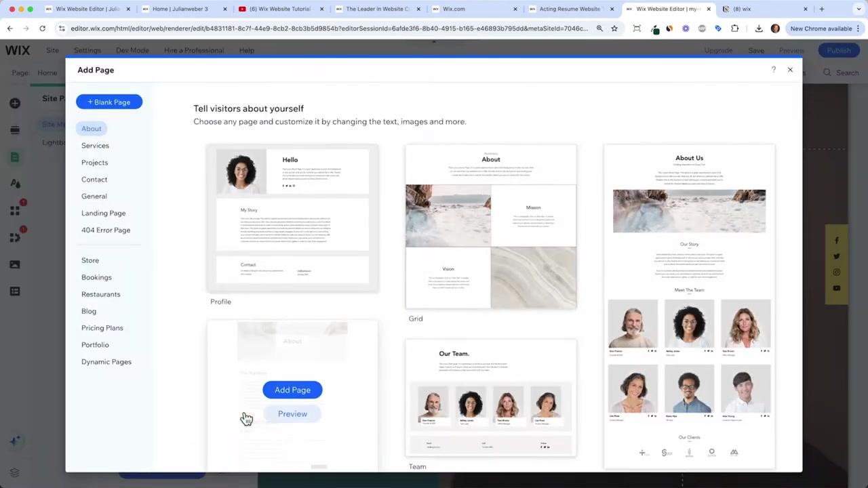Bookmark this page with the star icon
Screen dimensions: 868x488
[614, 28]
